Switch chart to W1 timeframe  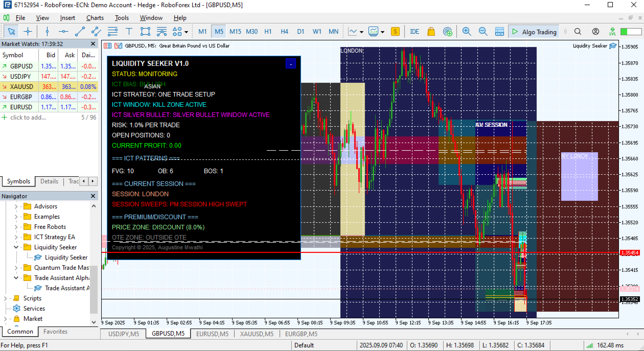(x=317, y=31)
